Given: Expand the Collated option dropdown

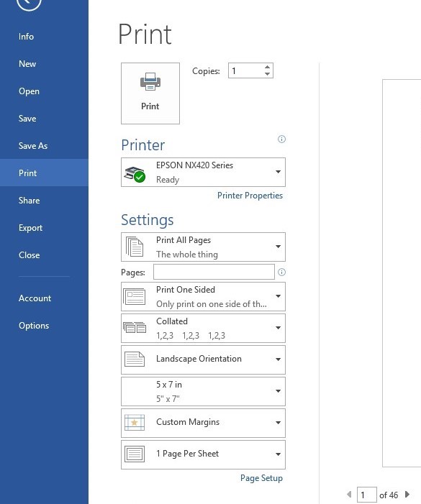Looking at the screenshot, I should point(203,328).
